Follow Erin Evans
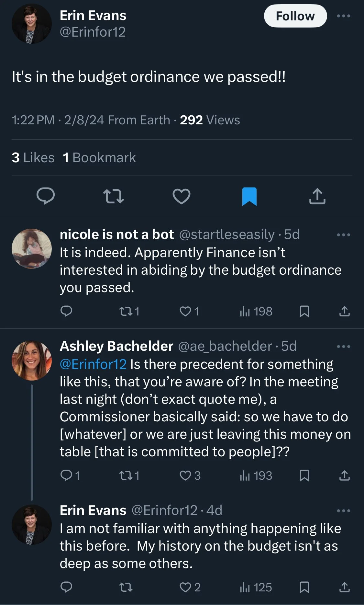Viewport: 364px width, 605px height. click(295, 16)
